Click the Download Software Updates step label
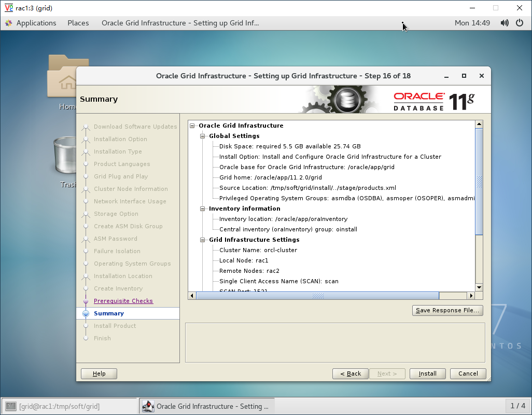This screenshot has width=532, height=415. [x=135, y=127]
